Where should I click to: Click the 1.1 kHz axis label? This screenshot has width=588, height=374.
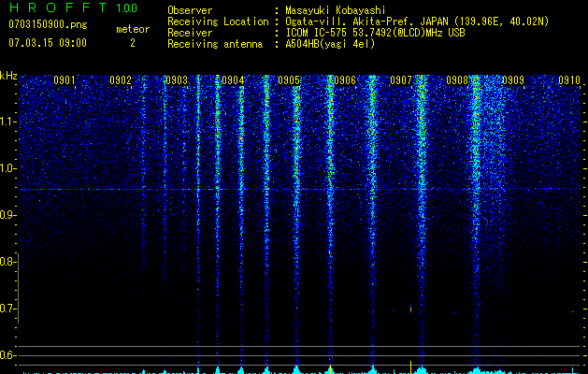[x=8, y=122]
